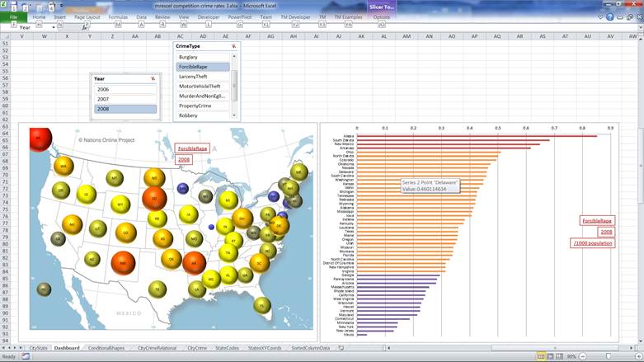
Task: Toggle Robbery in the CrimeType slicer
Action: (x=203, y=115)
